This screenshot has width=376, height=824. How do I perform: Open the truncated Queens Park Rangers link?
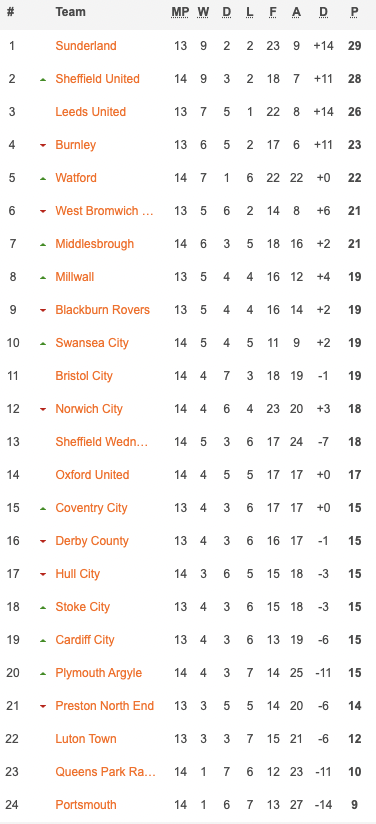[x=106, y=771]
